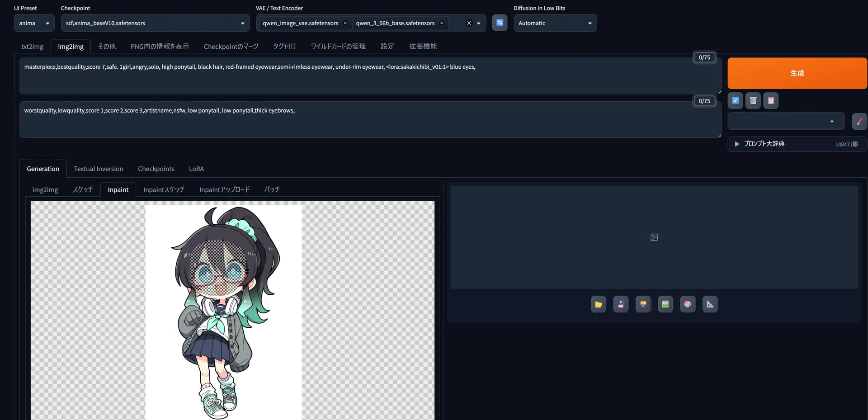
Task: Clear all VAE / Text Encoder selections
Action: coord(469,23)
